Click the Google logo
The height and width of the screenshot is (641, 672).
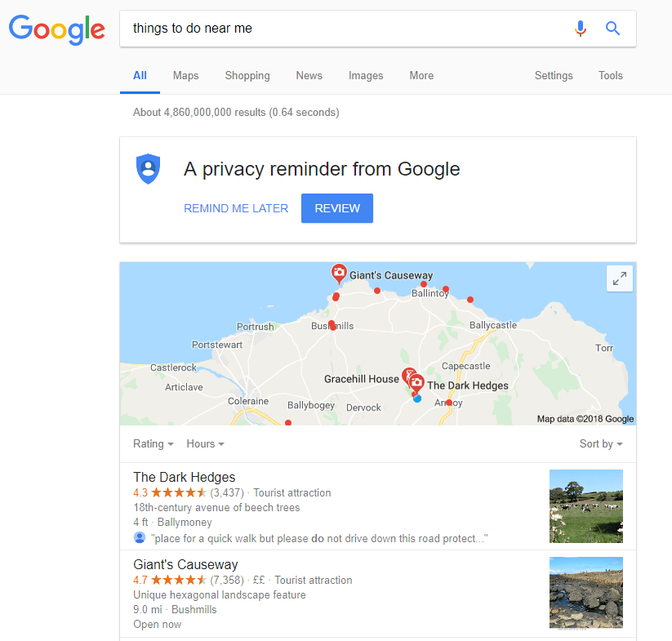[56, 30]
